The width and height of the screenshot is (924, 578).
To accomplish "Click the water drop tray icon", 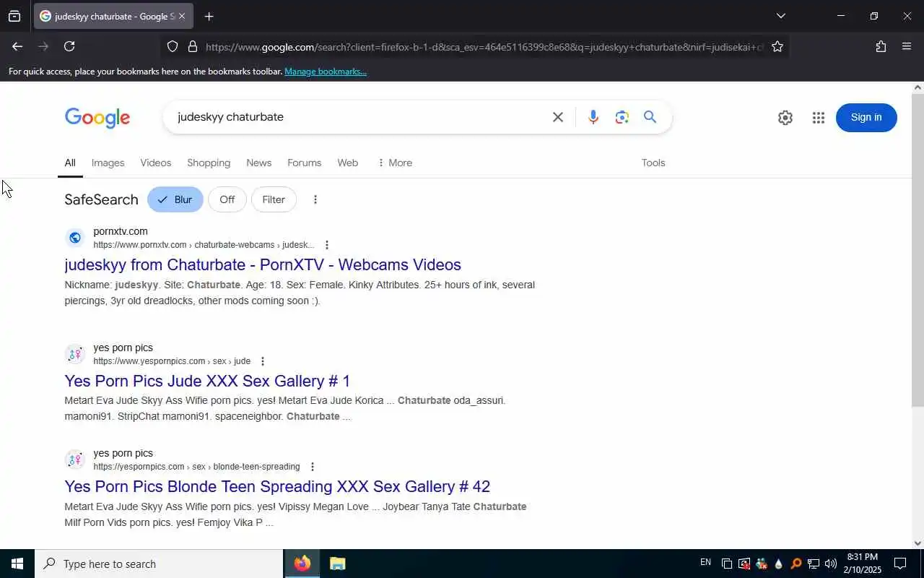I will pos(778,564).
